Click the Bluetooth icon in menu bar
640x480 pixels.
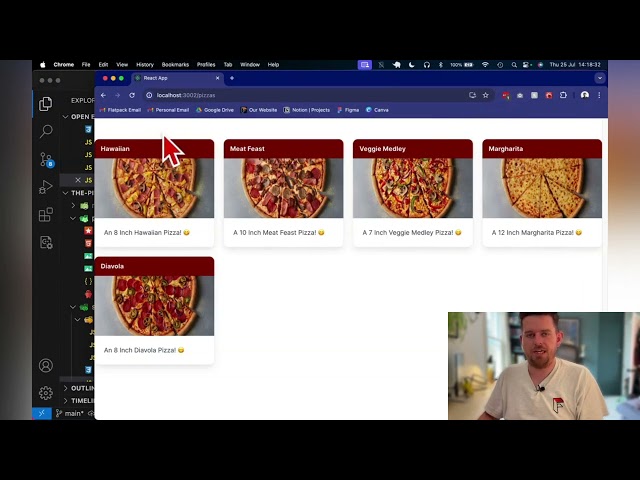pyautogui.click(x=440, y=64)
